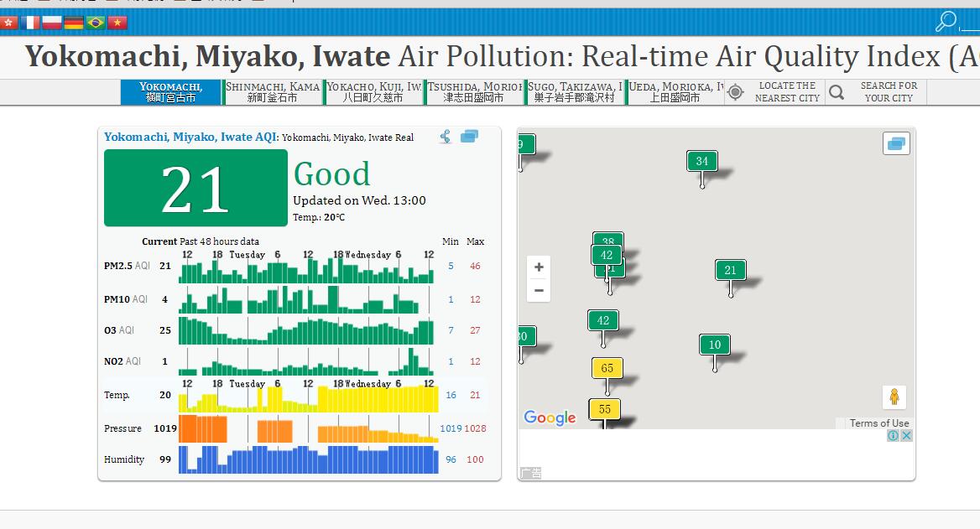Click the Pressure row label

pos(122,428)
